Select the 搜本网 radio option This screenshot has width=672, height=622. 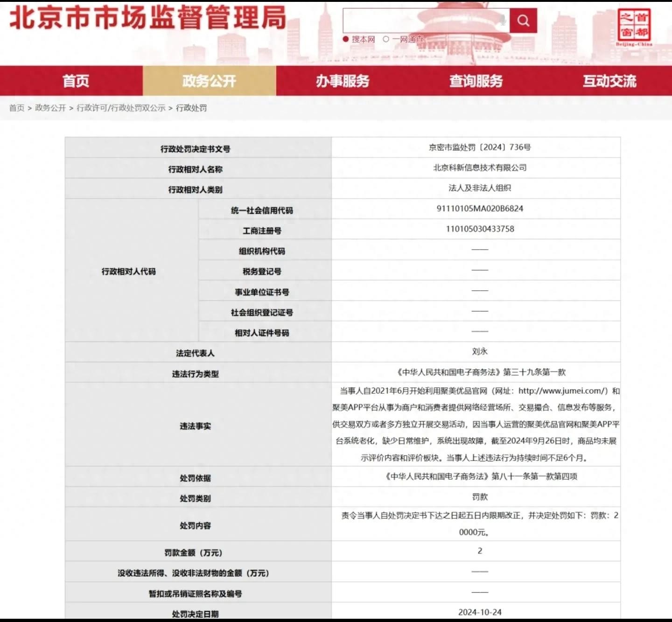point(346,39)
